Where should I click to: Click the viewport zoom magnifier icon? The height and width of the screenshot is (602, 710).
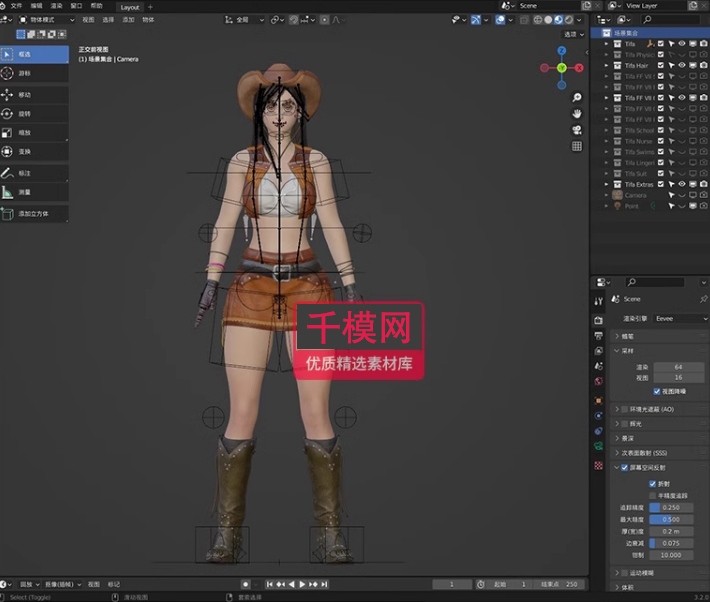click(x=576, y=97)
